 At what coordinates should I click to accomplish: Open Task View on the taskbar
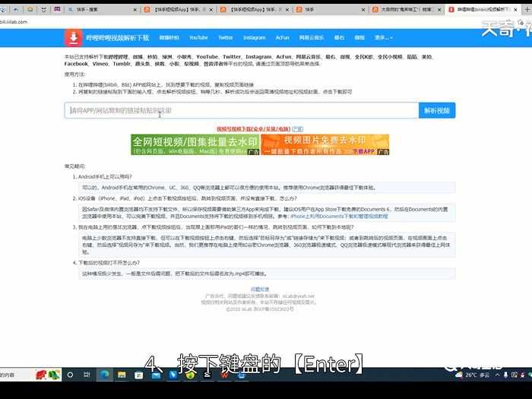(87, 375)
